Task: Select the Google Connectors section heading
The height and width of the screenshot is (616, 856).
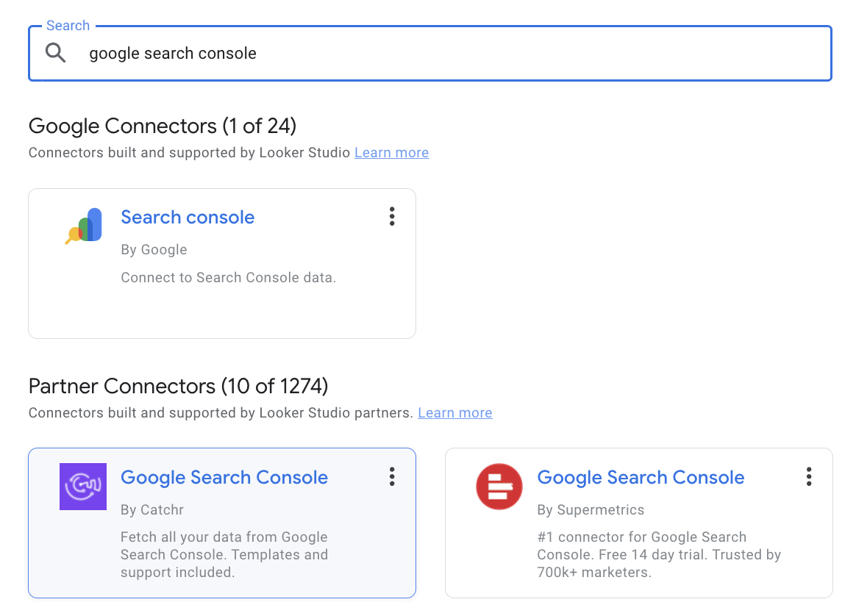Action: (x=162, y=126)
